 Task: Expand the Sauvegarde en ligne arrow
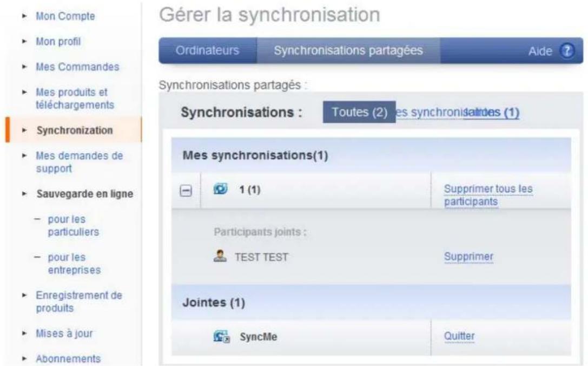(x=24, y=194)
